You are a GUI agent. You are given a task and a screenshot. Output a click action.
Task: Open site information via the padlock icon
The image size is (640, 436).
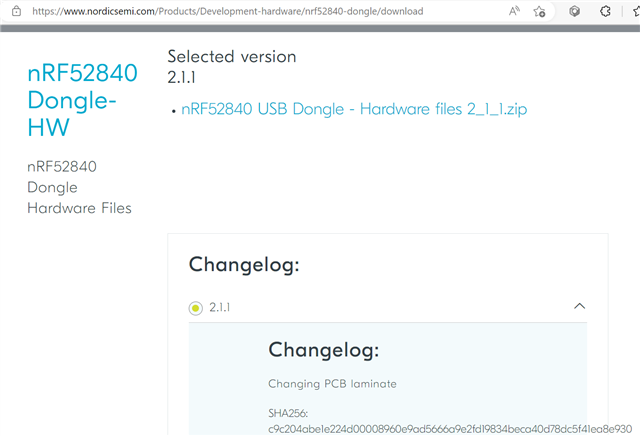click(x=16, y=11)
